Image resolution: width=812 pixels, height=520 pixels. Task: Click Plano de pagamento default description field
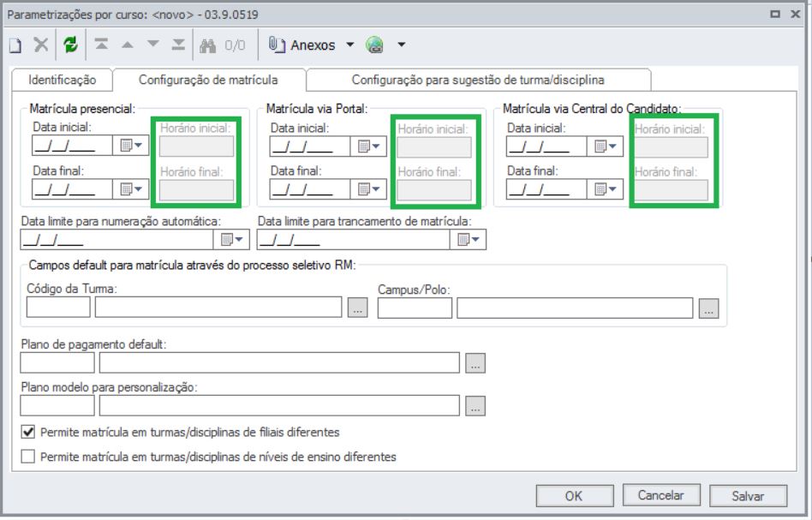(279, 362)
